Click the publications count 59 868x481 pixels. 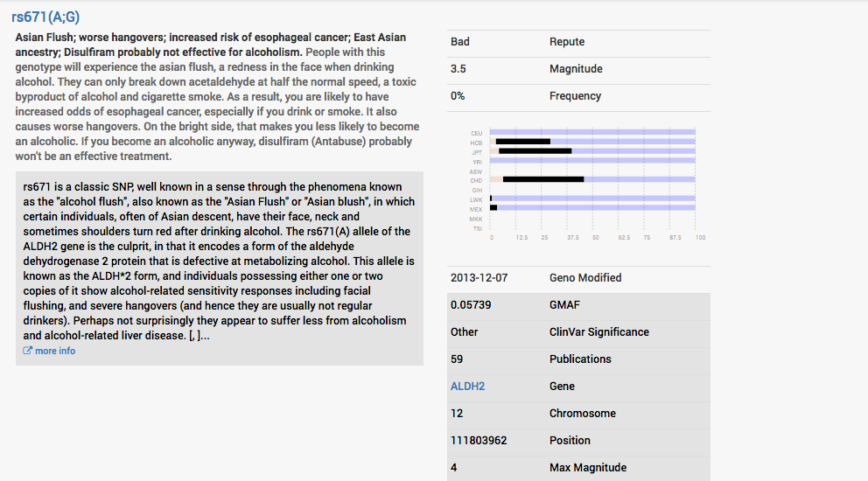tap(456, 359)
